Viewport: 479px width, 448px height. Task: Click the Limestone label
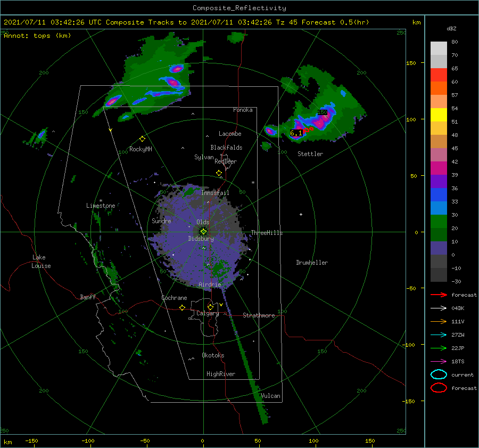coord(101,206)
